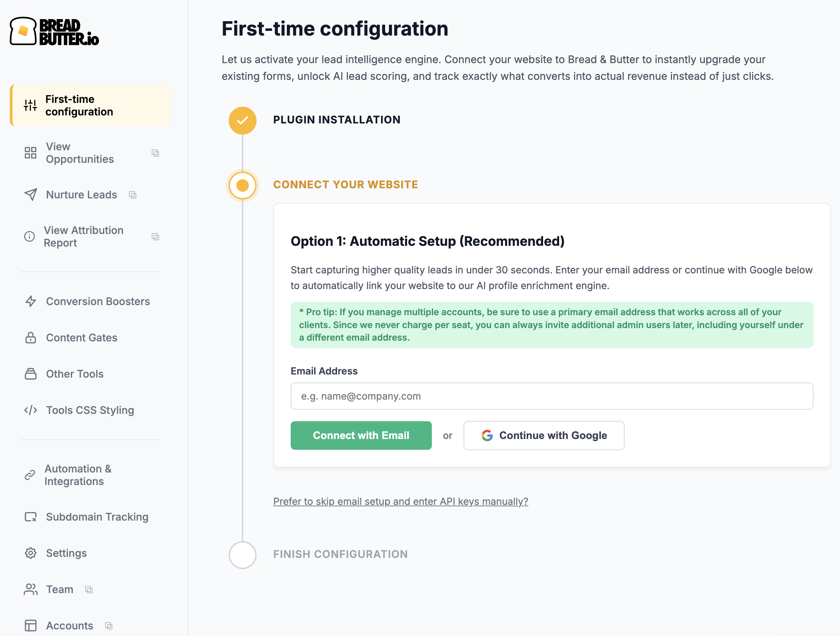Screen dimensions: 840x636
Task: Click the code brackets Tools CSS Styling icon
Action: click(30, 410)
